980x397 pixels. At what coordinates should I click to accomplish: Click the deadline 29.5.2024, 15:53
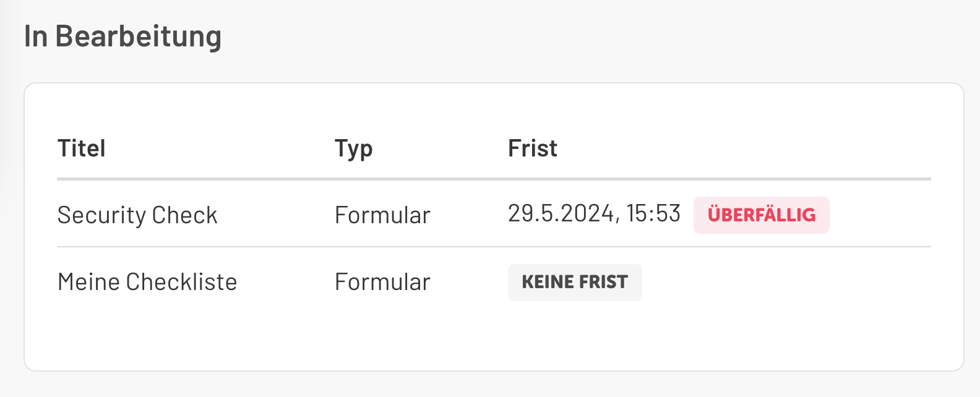click(x=593, y=213)
